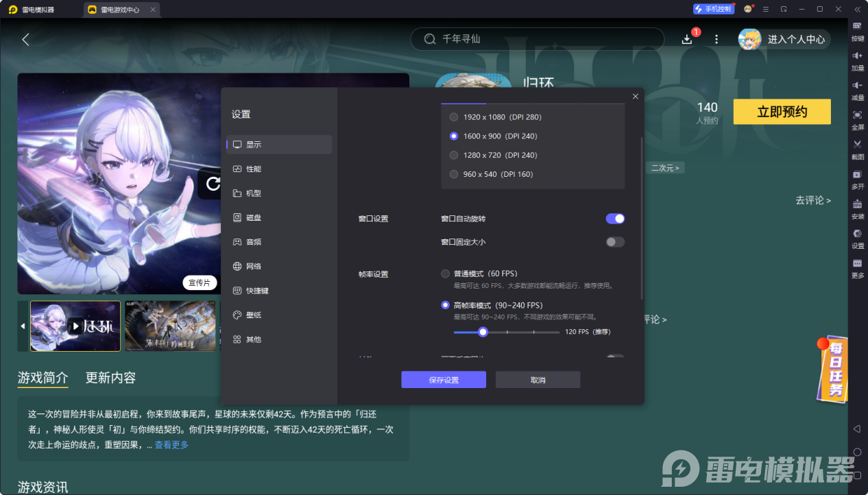Click the 手机控制 phone control button

713,9
